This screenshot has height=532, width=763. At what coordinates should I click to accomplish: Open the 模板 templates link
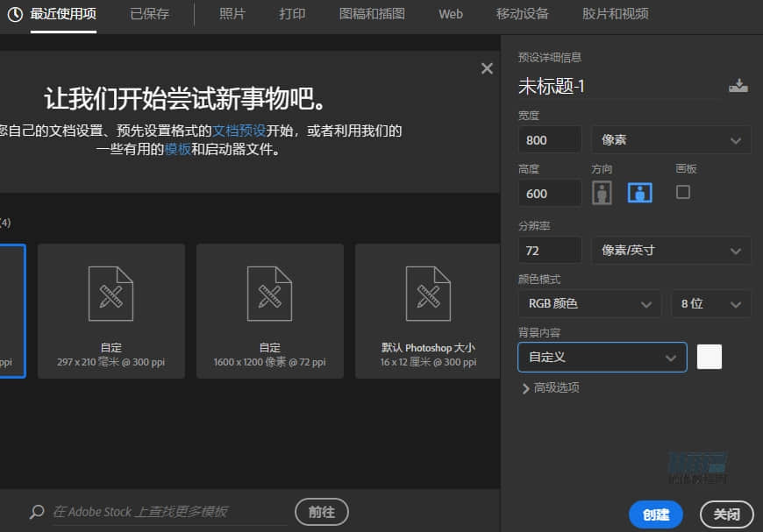[178, 149]
